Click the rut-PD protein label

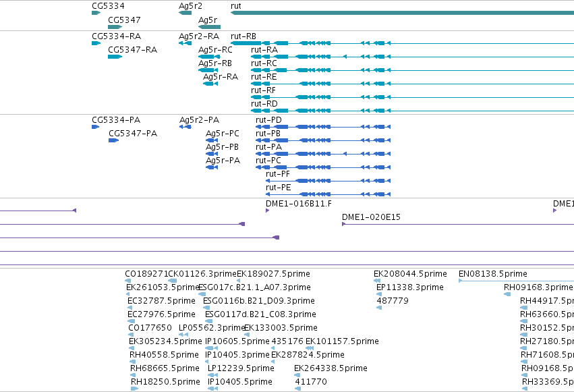(x=268, y=120)
